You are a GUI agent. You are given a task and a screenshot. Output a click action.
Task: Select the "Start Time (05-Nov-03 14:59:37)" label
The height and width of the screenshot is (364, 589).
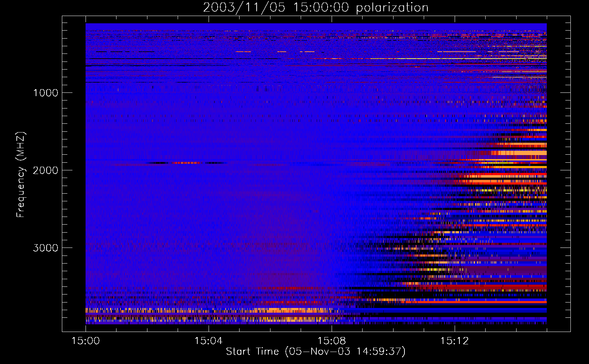[x=316, y=352]
